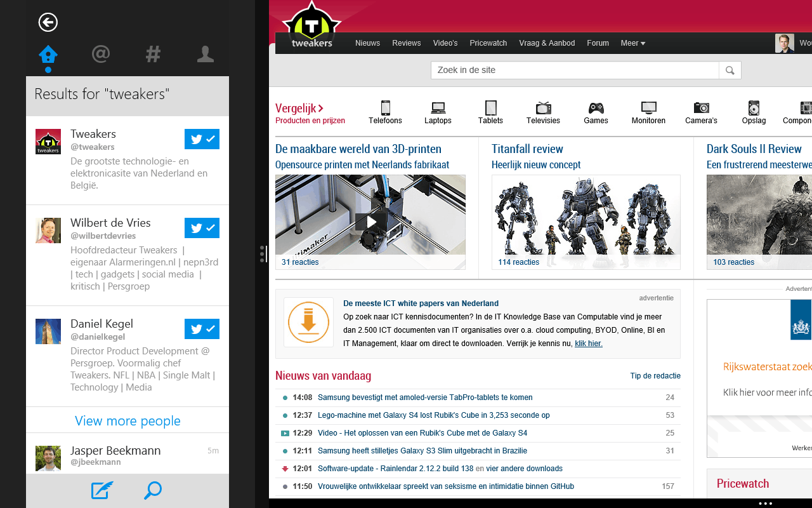
Task: Click the download arrow icon beside 12:01
Action: (285, 469)
